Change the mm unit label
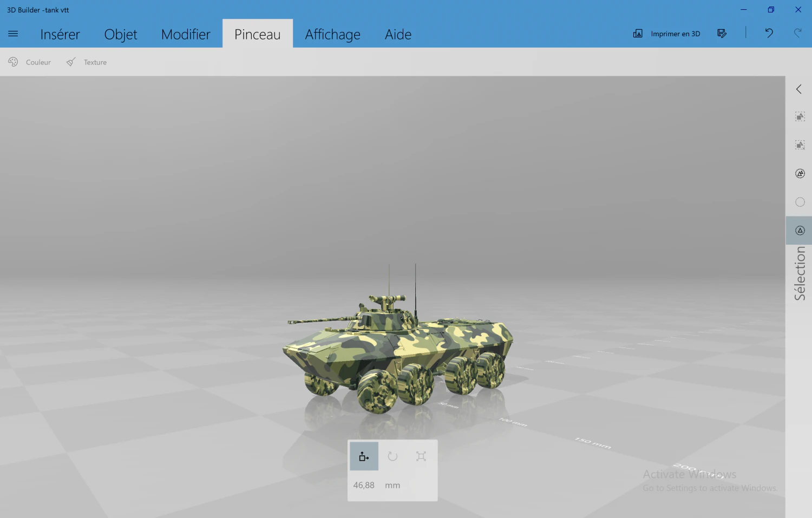 tap(392, 486)
